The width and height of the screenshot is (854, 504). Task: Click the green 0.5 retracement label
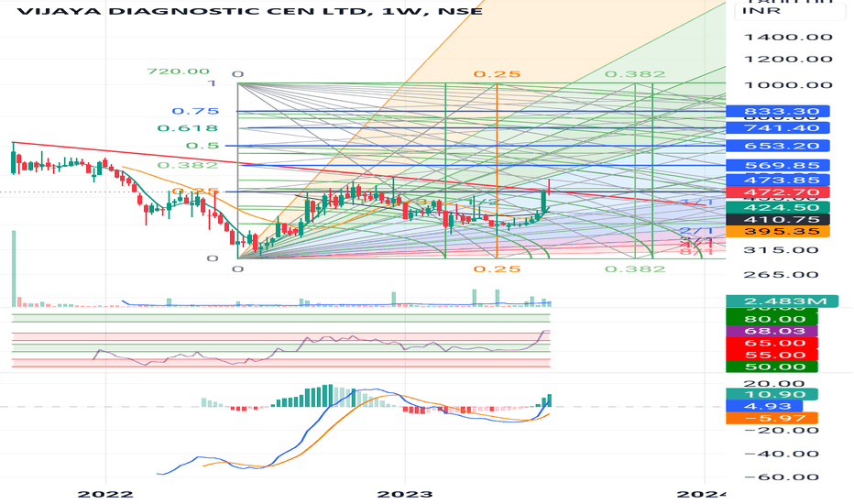pyautogui.click(x=203, y=146)
